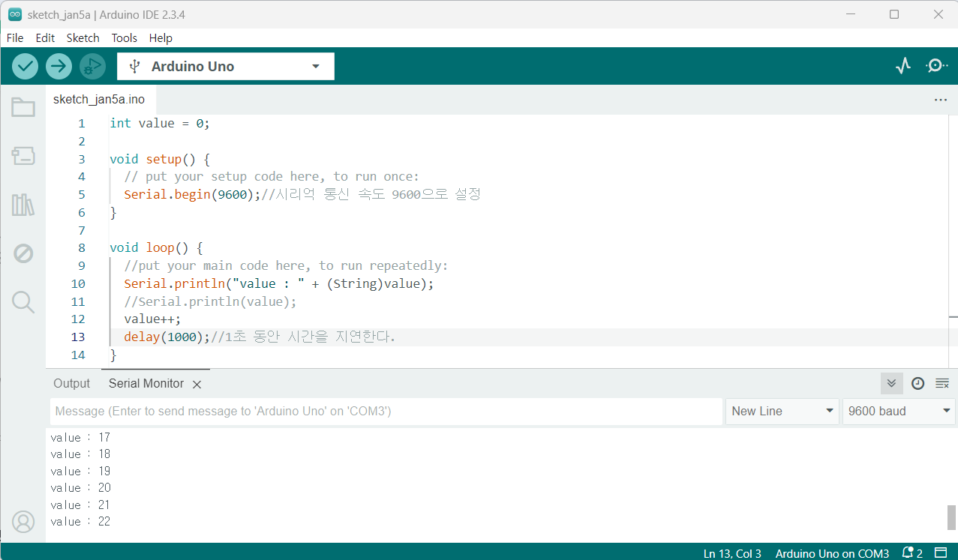Image resolution: width=958 pixels, height=560 pixels.
Task: Click the 'value++;' code line
Action: tap(152, 319)
